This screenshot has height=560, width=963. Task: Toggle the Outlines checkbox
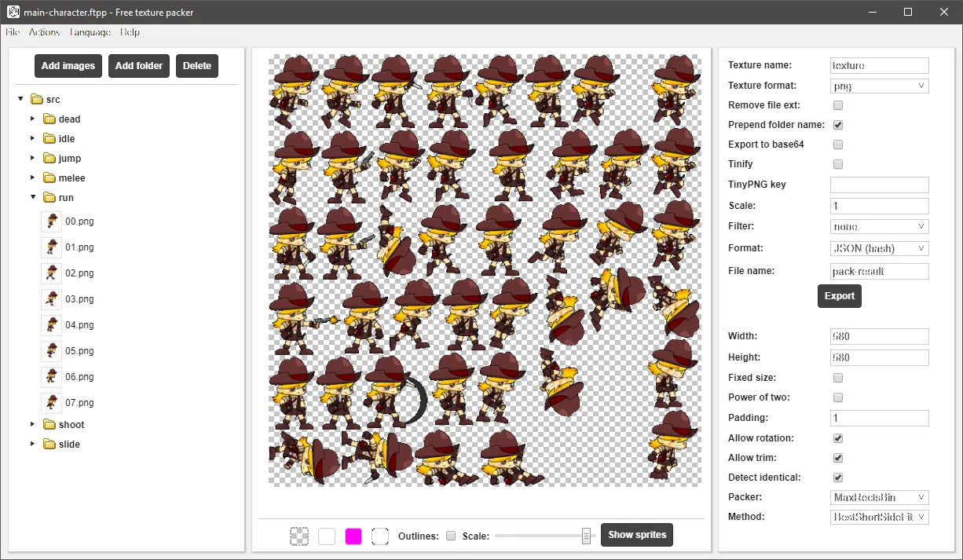pyautogui.click(x=451, y=536)
